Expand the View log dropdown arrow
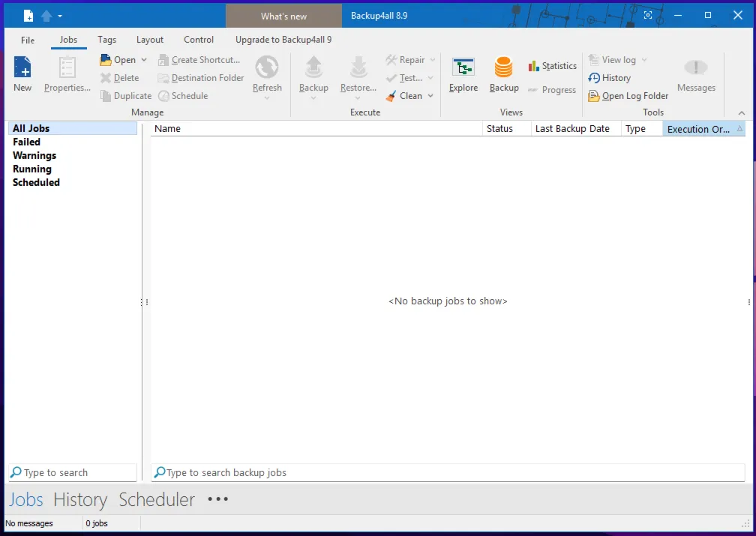The width and height of the screenshot is (756, 536). (644, 60)
